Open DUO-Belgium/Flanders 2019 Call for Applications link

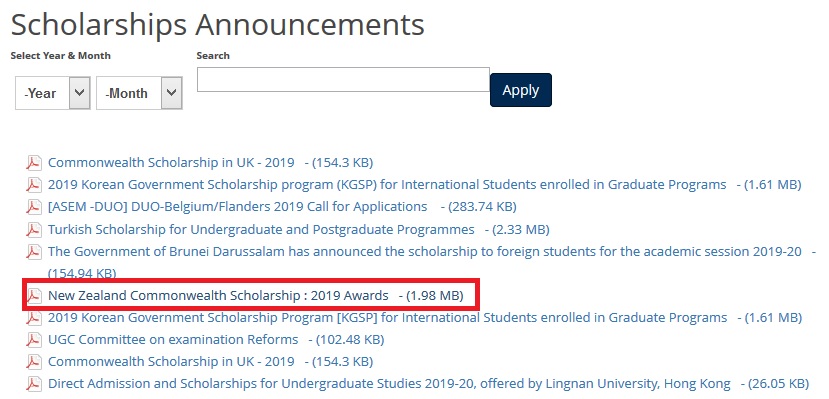pos(237,207)
